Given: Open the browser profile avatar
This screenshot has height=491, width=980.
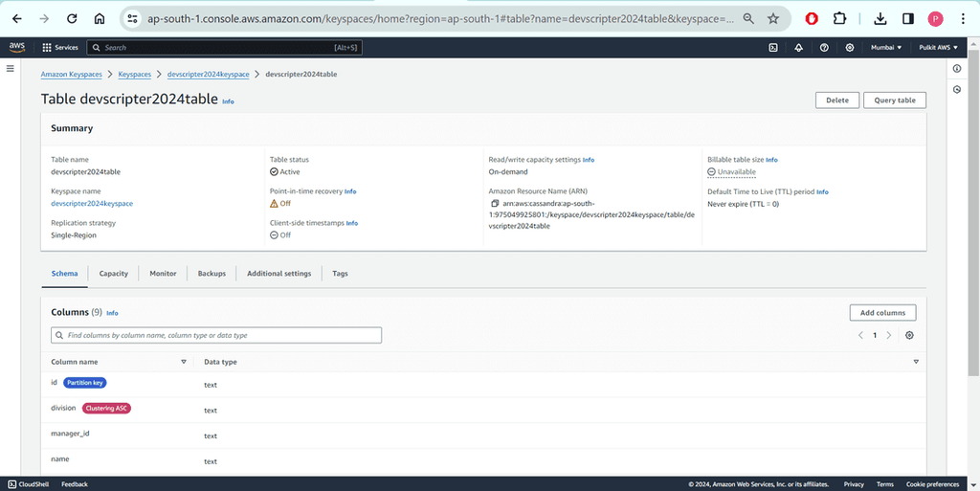Looking at the screenshot, I should 936,19.
